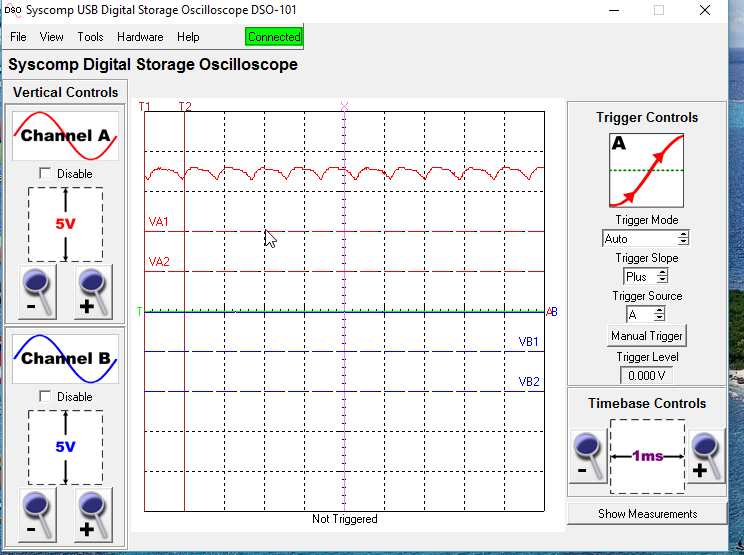Click Trigger Slope up arrow
The width and height of the screenshot is (744, 555).
[662, 273]
